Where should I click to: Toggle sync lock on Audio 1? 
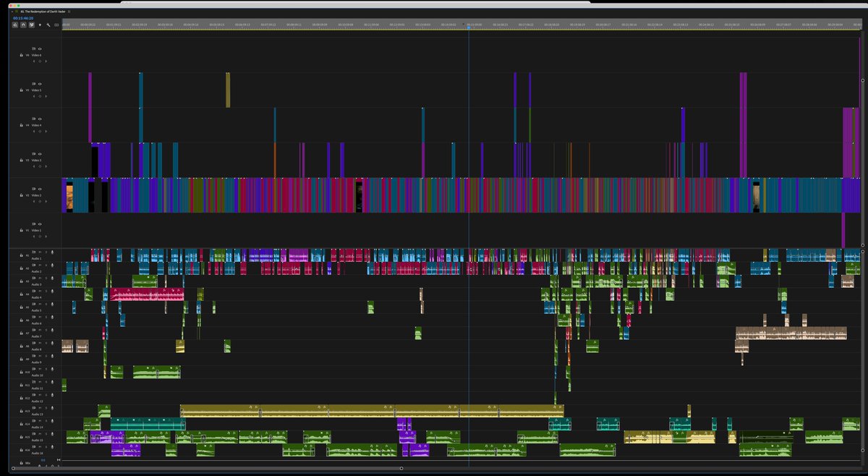tap(33, 252)
